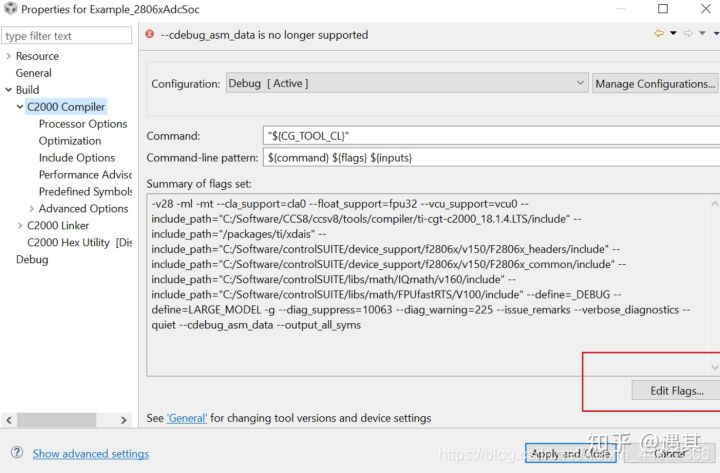Click tree scrollbar right arrow
This screenshot has width=720, height=473.
(x=124, y=420)
